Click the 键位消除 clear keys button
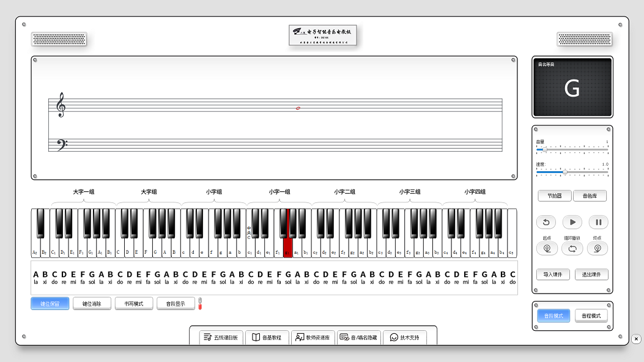This screenshot has height=362, width=644. (x=92, y=304)
